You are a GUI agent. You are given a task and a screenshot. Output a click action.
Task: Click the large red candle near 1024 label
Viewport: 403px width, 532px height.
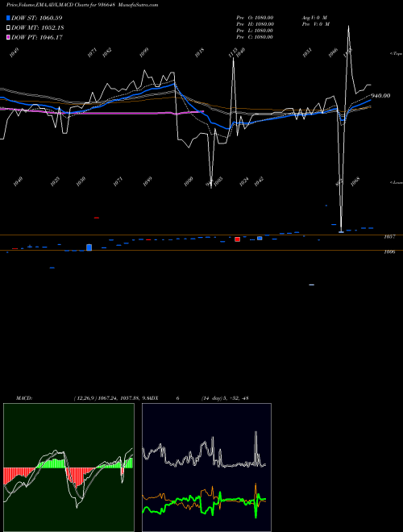(x=238, y=239)
